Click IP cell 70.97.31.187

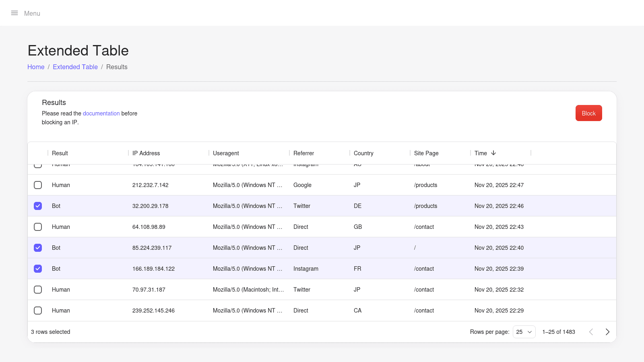(x=149, y=290)
